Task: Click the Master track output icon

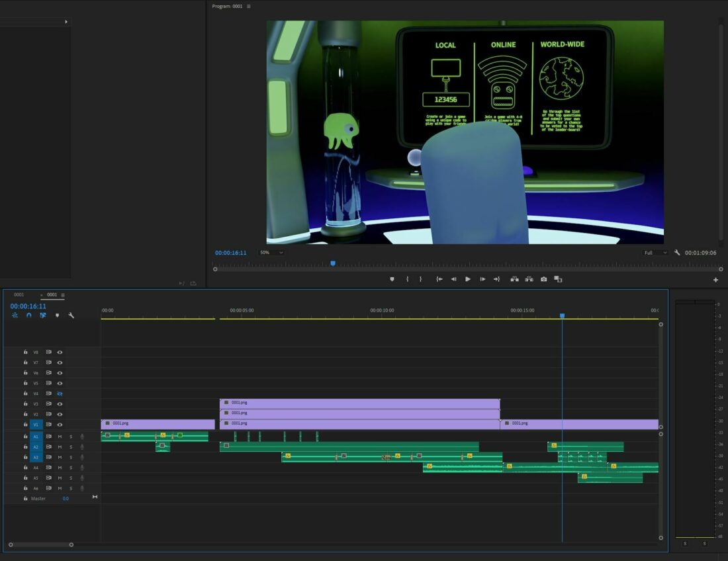Action: (x=95, y=497)
